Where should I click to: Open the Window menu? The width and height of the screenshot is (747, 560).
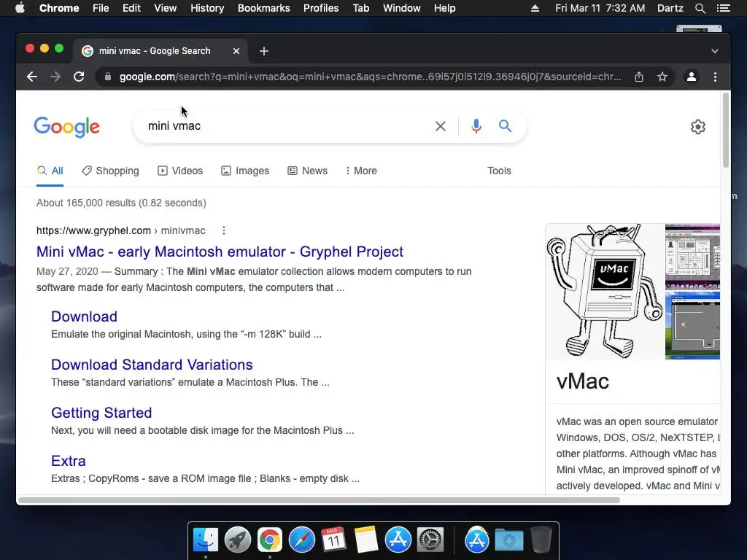(401, 8)
